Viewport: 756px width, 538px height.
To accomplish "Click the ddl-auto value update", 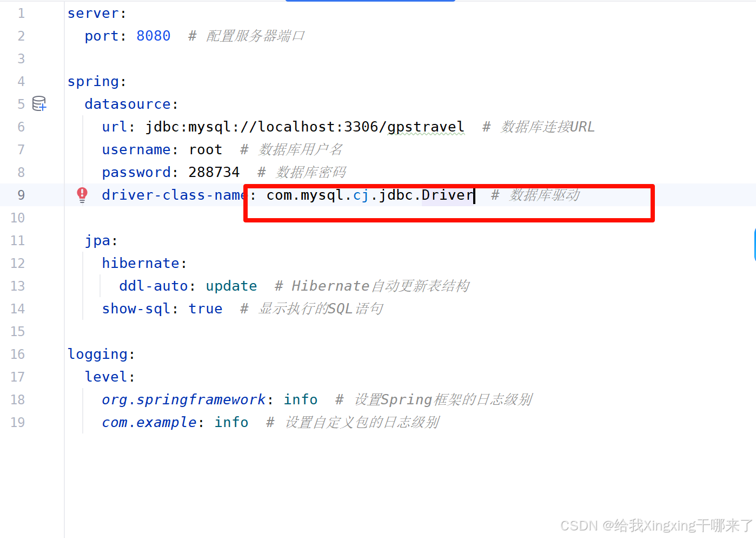I will tap(231, 286).
